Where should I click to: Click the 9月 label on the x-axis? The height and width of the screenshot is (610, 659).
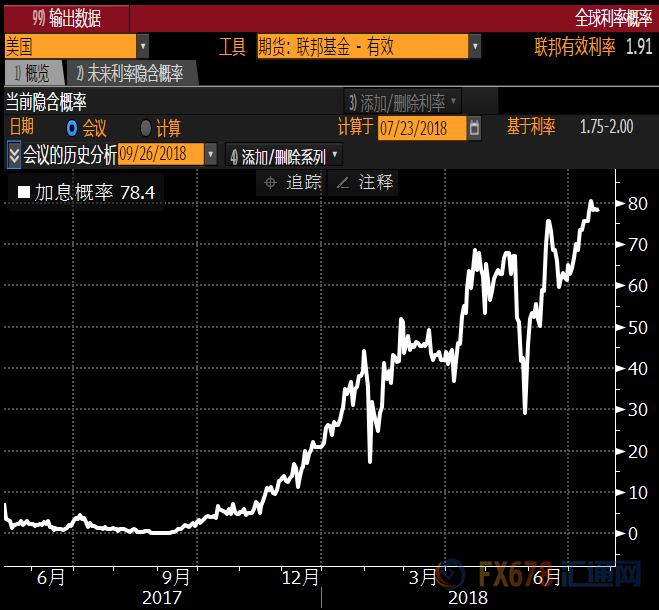[x=176, y=578]
